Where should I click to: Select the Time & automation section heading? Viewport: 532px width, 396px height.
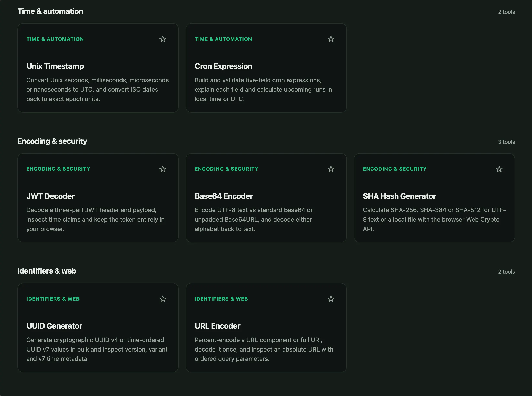(x=50, y=11)
